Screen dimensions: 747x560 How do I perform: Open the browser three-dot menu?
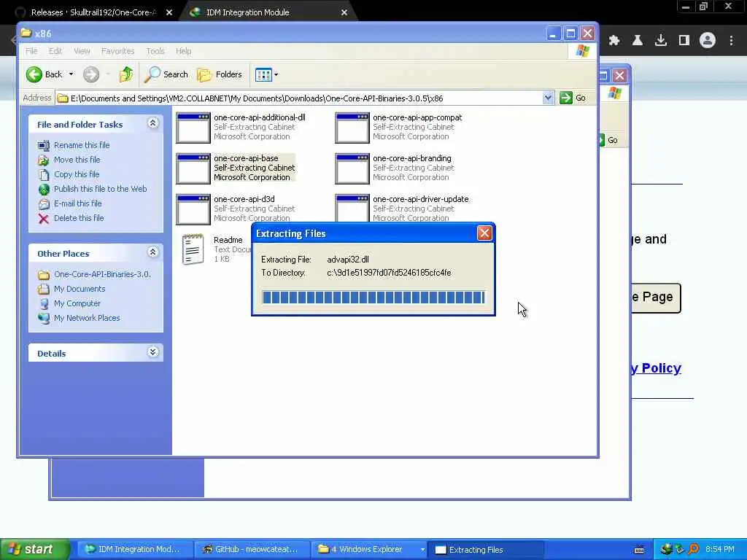(x=731, y=41)
